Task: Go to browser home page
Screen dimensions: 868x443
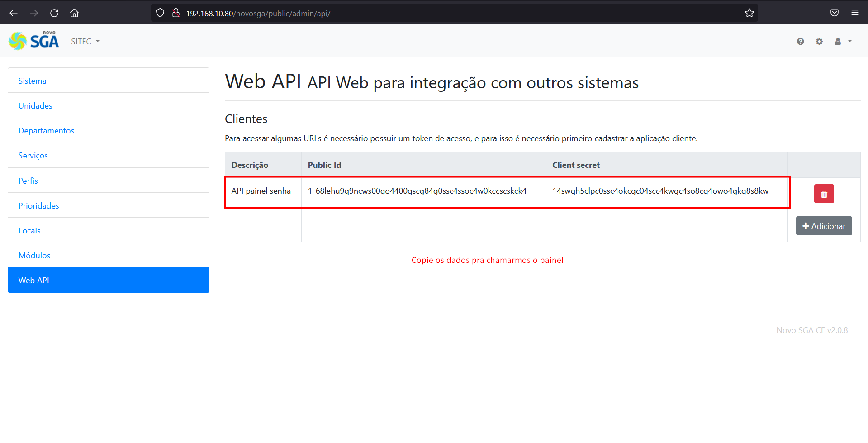Action: (x=74, y=13)
